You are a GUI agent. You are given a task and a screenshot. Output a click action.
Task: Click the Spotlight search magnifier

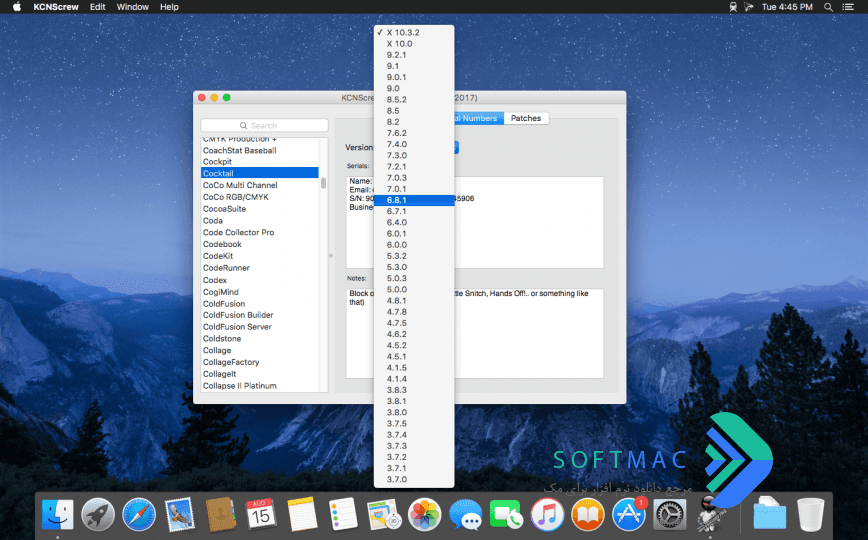pos(828,7)
